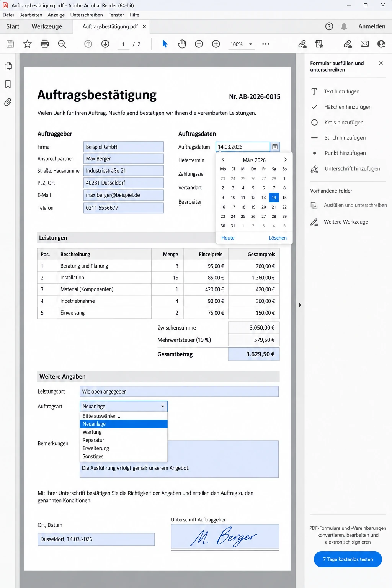Open Ausfüllen und unterschreiben
The image size is (392, 588).
pyautogui.click(x=348, y=205)
